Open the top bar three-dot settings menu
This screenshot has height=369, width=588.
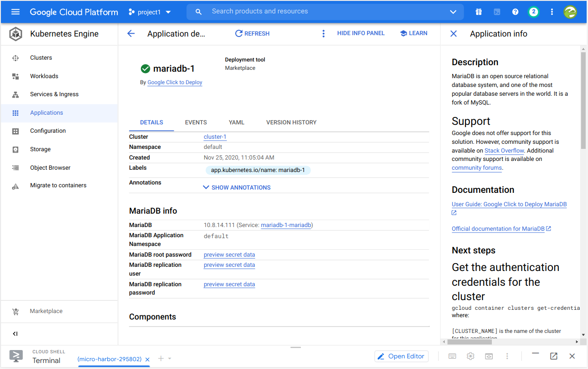tap(552, 12)
